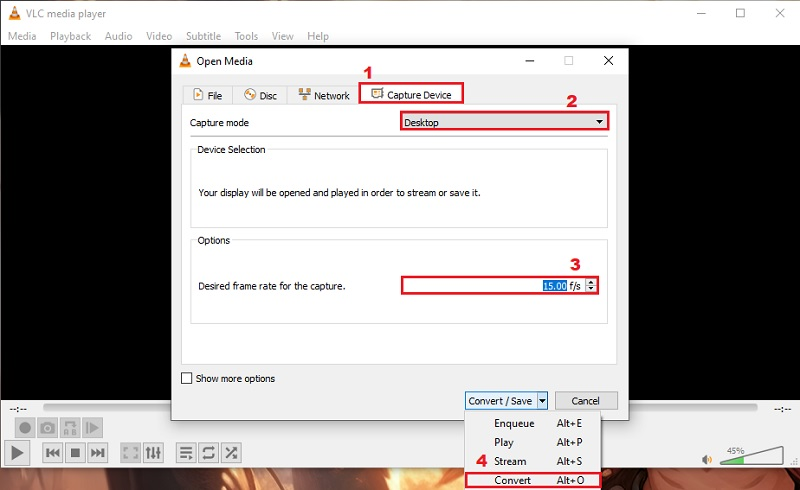Screen dimensions: 800x490
Task: Click the Previous media button
Action: [53, 453]
